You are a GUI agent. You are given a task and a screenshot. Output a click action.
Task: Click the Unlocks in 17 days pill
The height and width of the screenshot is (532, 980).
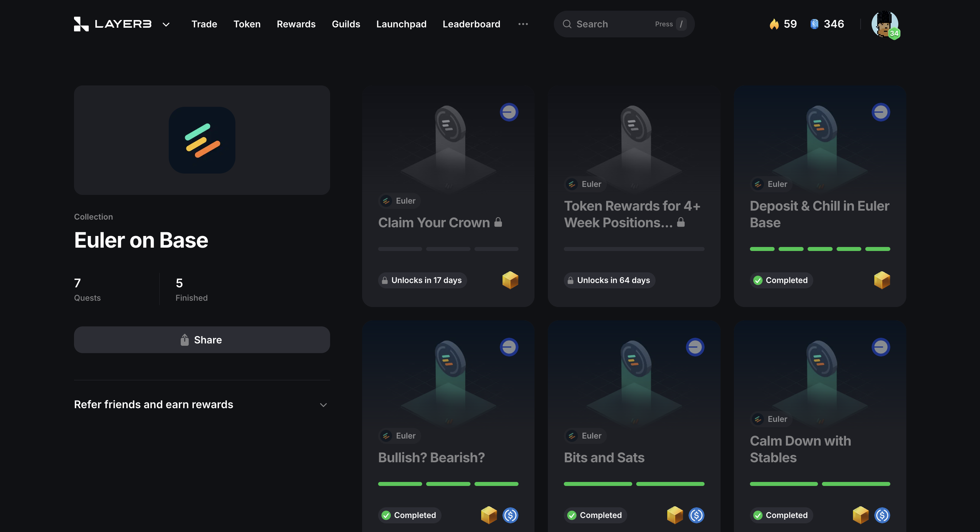[422, 280]
